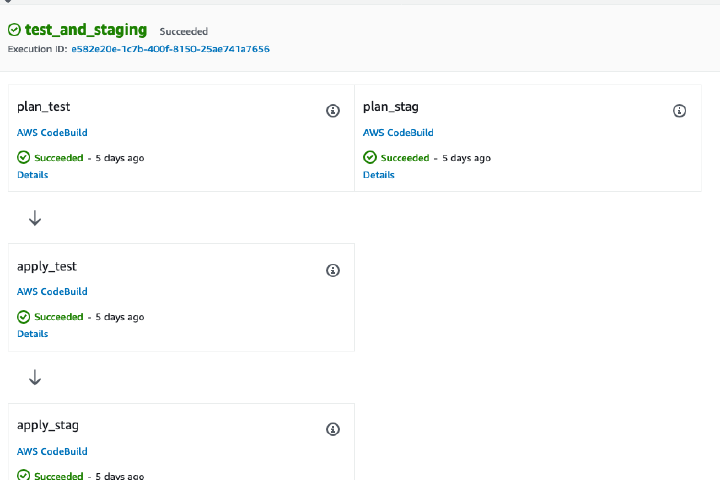
Task: Click the arrow between plan_test and apply_test
Action: click(35, 218)
